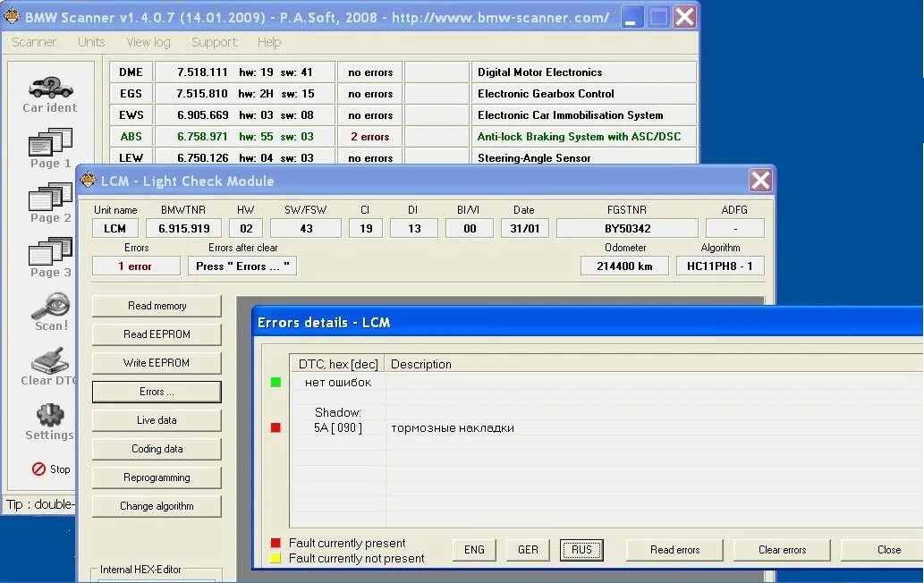Select shadow fault code 5A [ 090 ]
Image resolution: width=924 pixels, height=583 pixels.
point(337,427)
